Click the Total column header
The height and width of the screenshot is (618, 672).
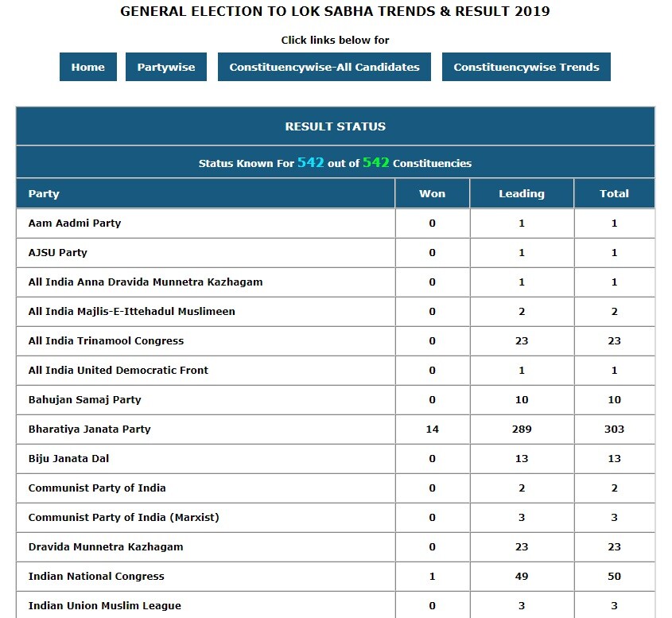(614, 194)
